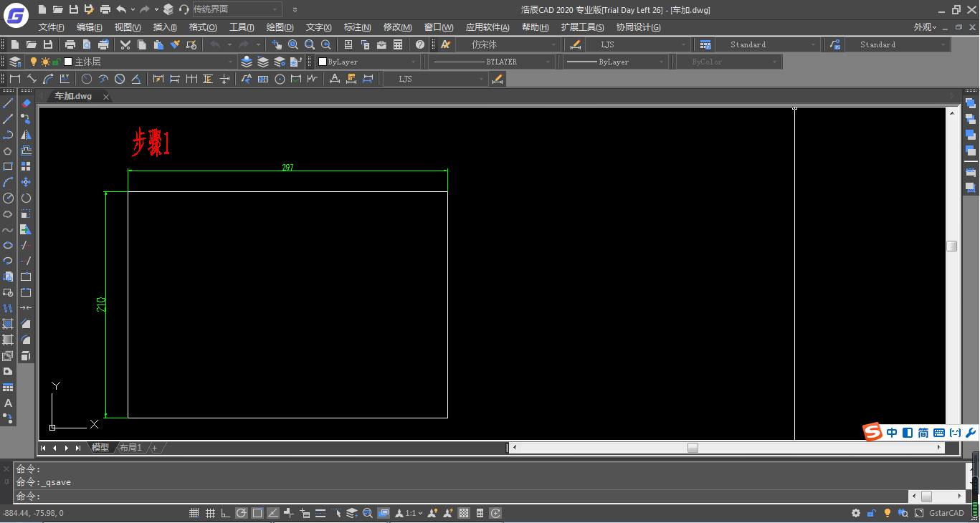Select the Line tool in draw toolbar
Viewport: 980px width, 523px height.
pyautogui.click(x=8, y=103)
